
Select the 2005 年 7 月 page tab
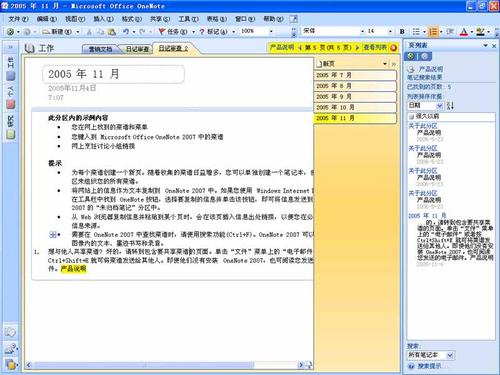tap(355, 75)
